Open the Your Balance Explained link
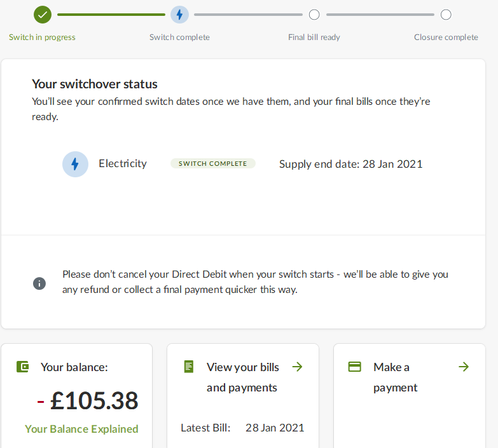 click(x=81, y=429)
